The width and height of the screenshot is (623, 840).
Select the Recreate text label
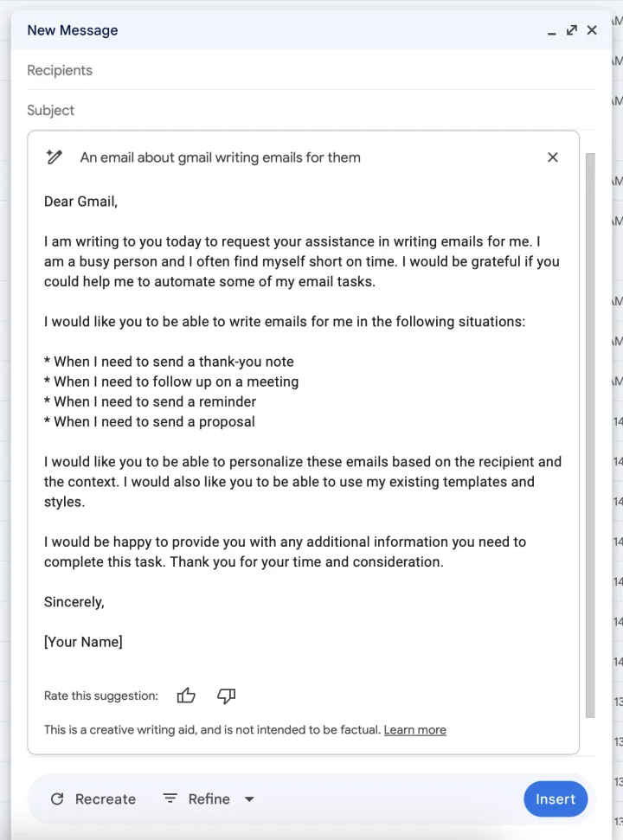click(x=106, y=799)
